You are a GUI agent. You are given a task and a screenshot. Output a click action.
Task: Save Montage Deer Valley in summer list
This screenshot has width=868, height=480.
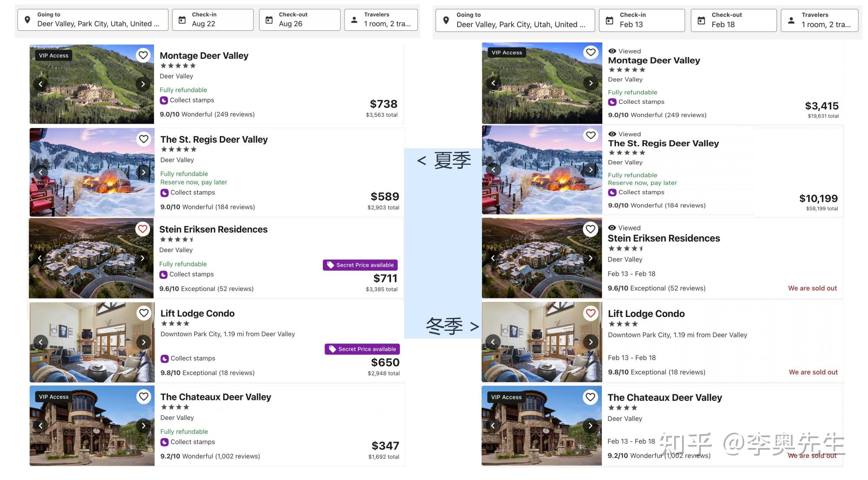(143, 55)
